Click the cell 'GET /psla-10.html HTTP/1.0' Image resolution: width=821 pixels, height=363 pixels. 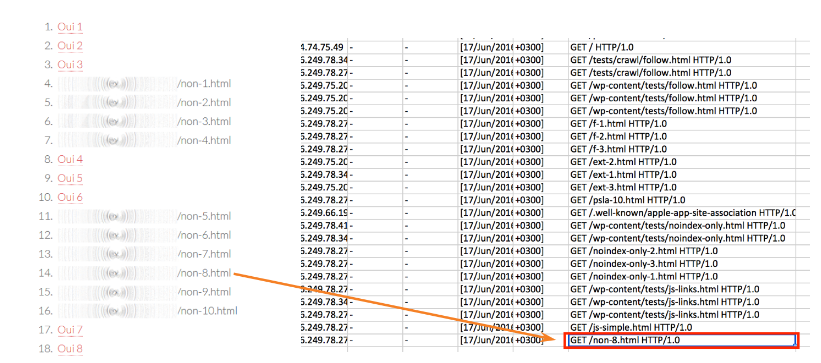(x=681, y=200)
